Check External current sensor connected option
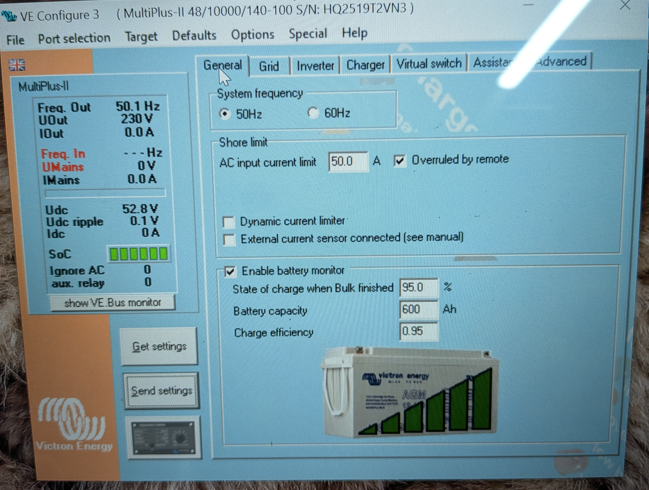This screenshot has height=490, width=649. [x=229, y=240]
